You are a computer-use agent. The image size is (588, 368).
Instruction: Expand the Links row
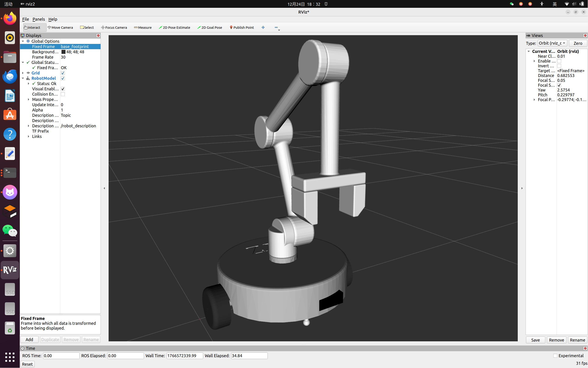pos(28,137)
